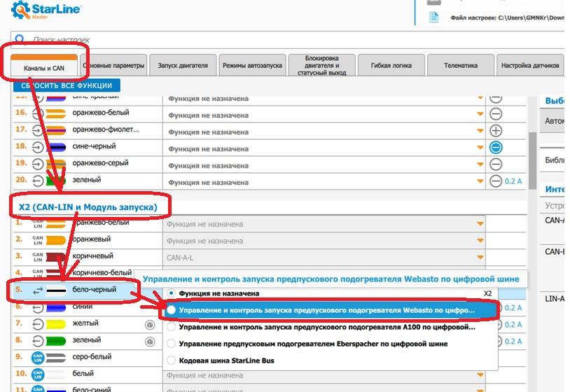Select 'Функция не назначена' radio option
The width and height of the screenshot is (570, 392).
click(172, 293)
